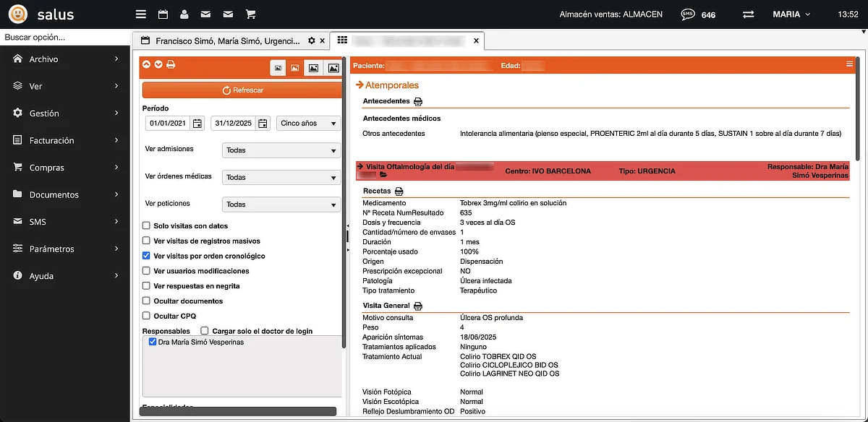Expand the Ver sidebar menu

click(x=65, y=86)
